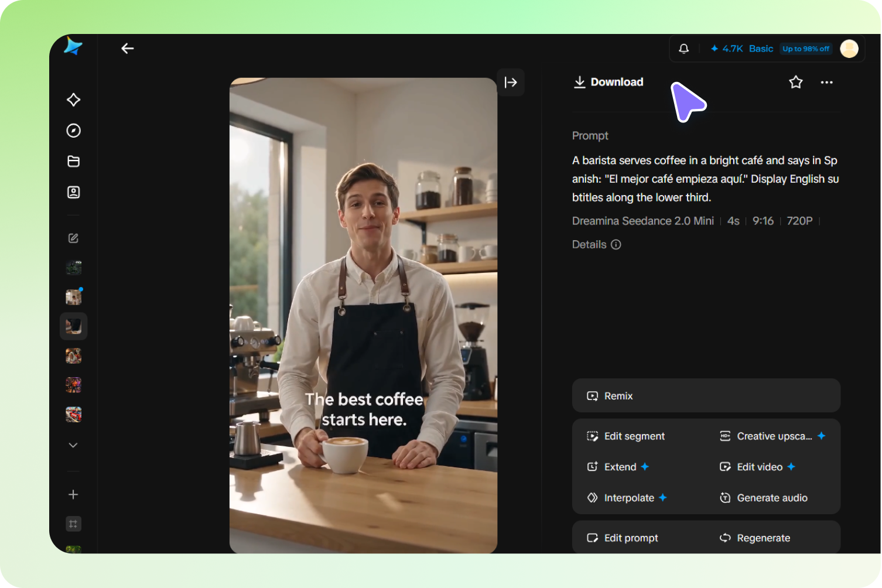Click the Remix button

click(706, 396)
